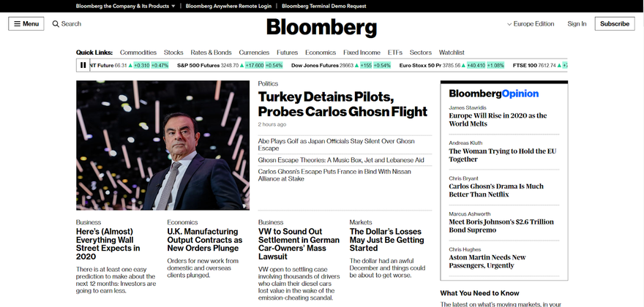
Task: Click the Subscribe button
Action: [x=615, y=24]
